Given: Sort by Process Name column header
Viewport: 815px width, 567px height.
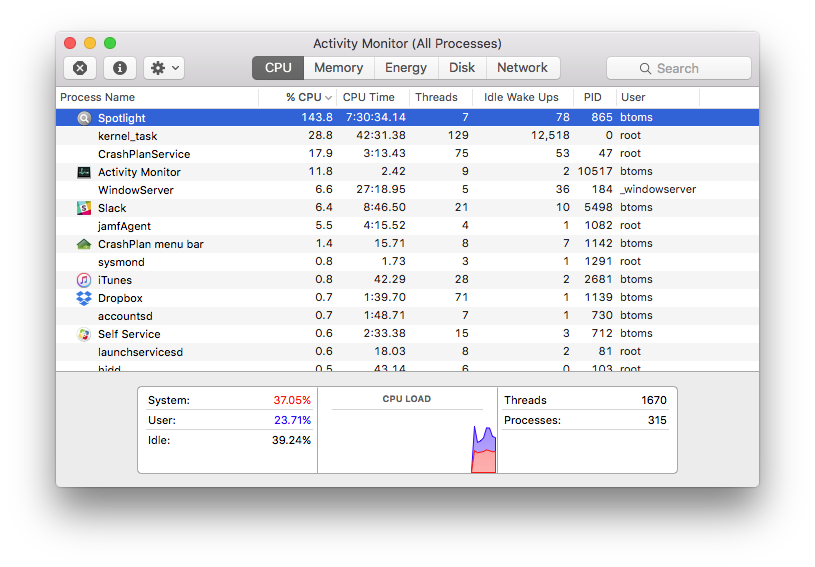Looking at the screenshot, I should pos(157,97).
